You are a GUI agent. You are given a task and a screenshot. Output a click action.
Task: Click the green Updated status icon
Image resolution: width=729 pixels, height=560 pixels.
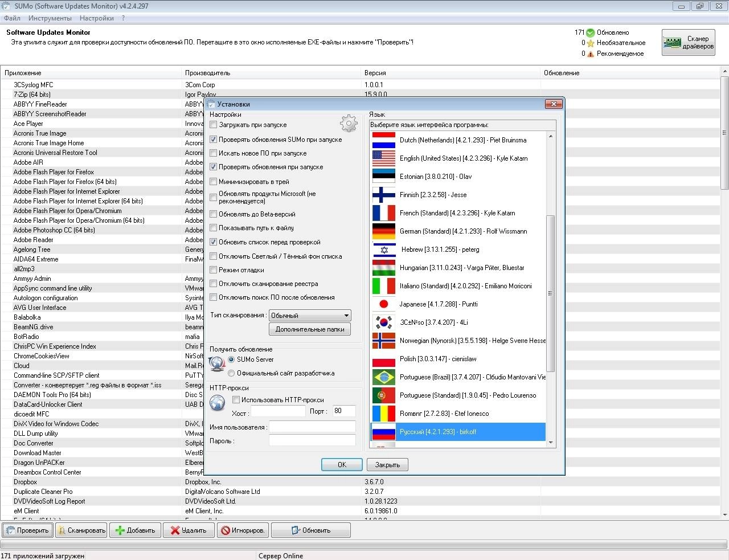pyautogui.click(x=591, y=32)
